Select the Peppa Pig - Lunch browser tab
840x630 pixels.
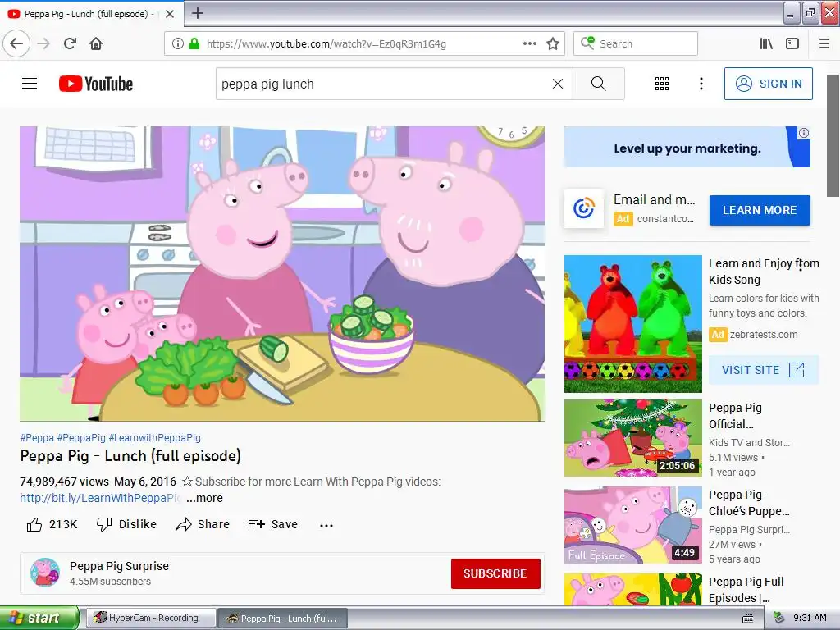(91, 14)
